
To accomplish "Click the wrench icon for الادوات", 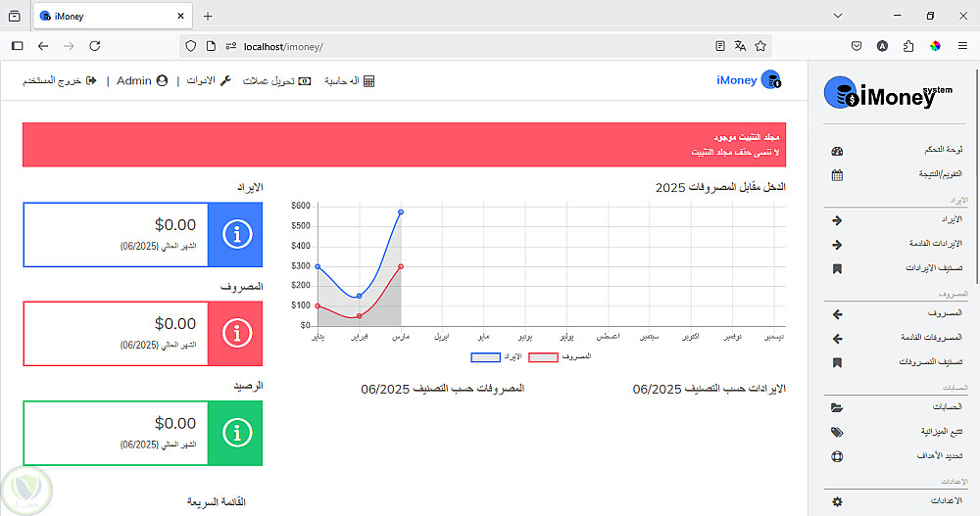I will [x=225, y=80].
